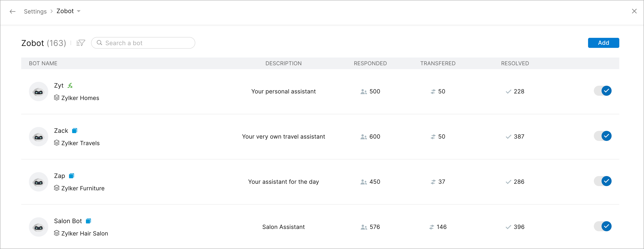Click the transfer arrows icon in Zack row
Viewport: 644px width, 249px height.
tap(433, 137)
